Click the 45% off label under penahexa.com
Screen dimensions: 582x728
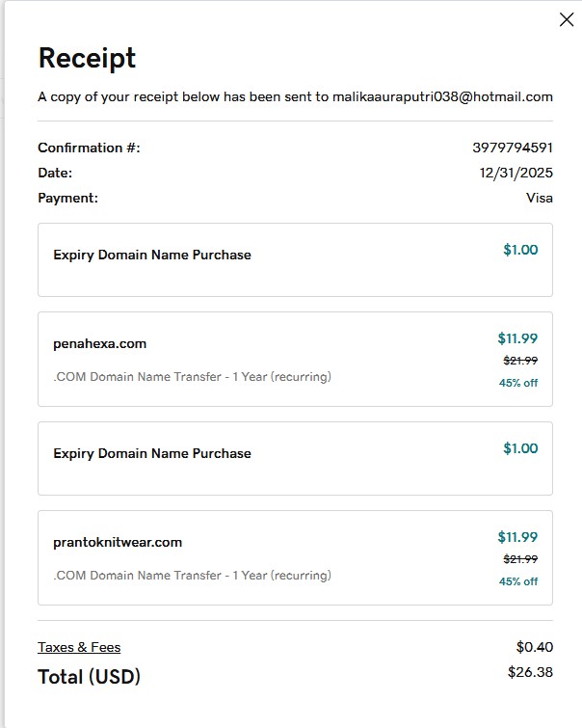click(x=518, y=383)
